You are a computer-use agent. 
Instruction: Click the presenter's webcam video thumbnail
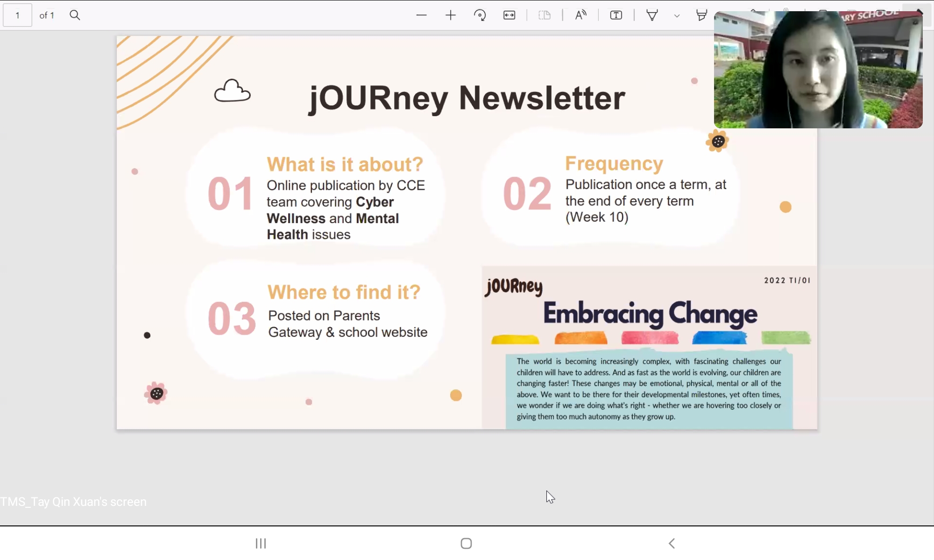tap(818, 70)
